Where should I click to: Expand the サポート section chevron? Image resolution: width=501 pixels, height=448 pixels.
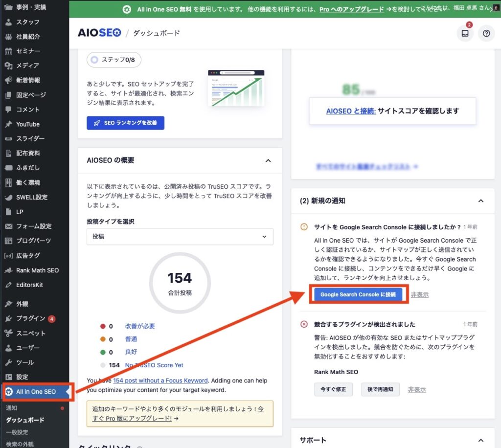coord(481,439)
